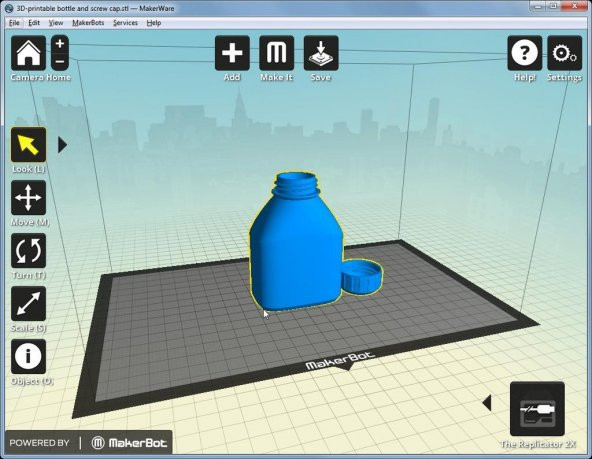
Task: Open the Help menu
Action: pyautogui.click(x=154, y=23)
